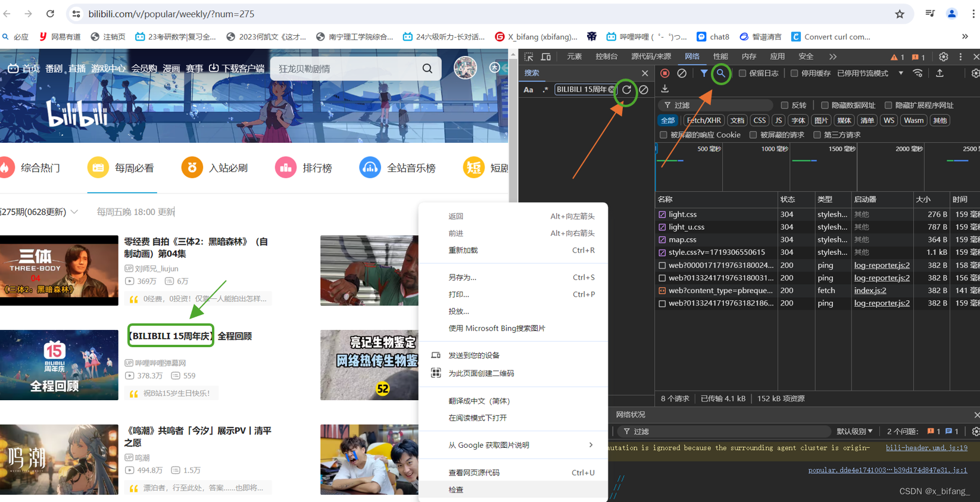Toggle the device toolbar icon in DevTools
The height and width of the screenshot is (502, 980).
click(546, 57)
